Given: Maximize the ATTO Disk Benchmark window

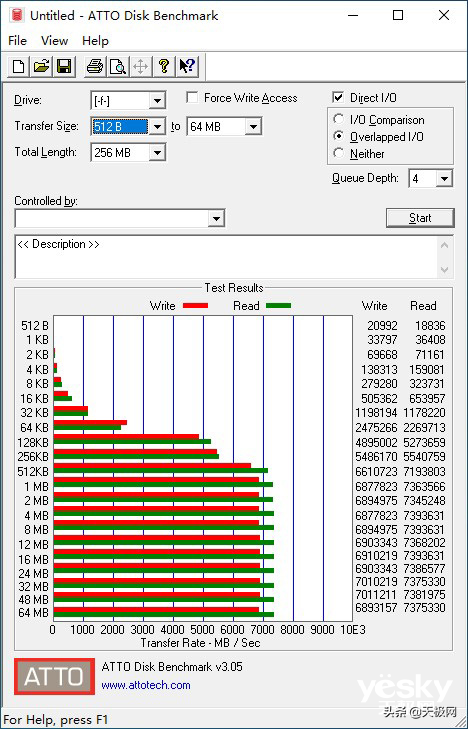Looking at the screenshot, I should [x=398, y=15].
